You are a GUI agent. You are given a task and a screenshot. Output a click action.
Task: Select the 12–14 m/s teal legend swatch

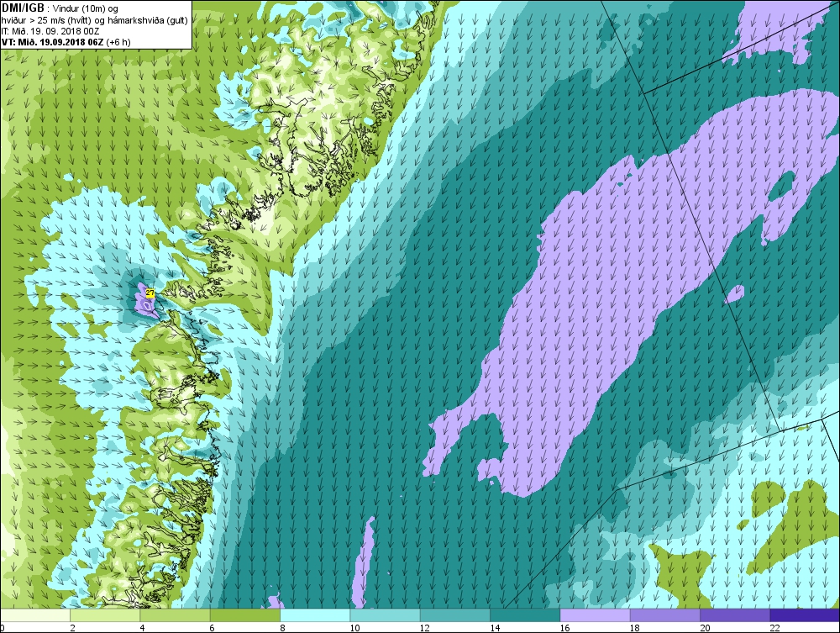click(454, 615)
